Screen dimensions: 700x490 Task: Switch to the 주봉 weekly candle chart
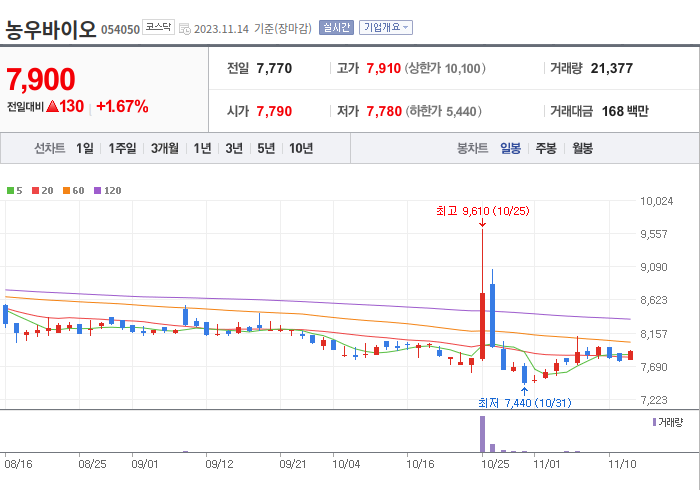(x=546, y=148)
